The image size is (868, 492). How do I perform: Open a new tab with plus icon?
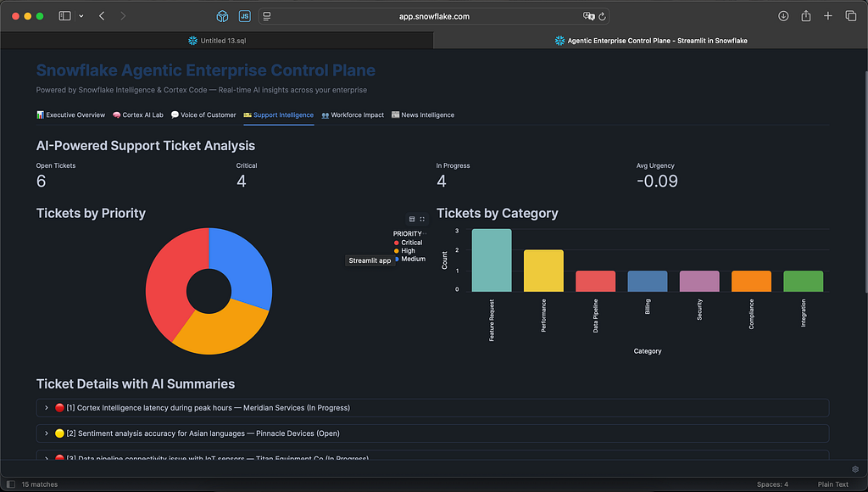827,16
